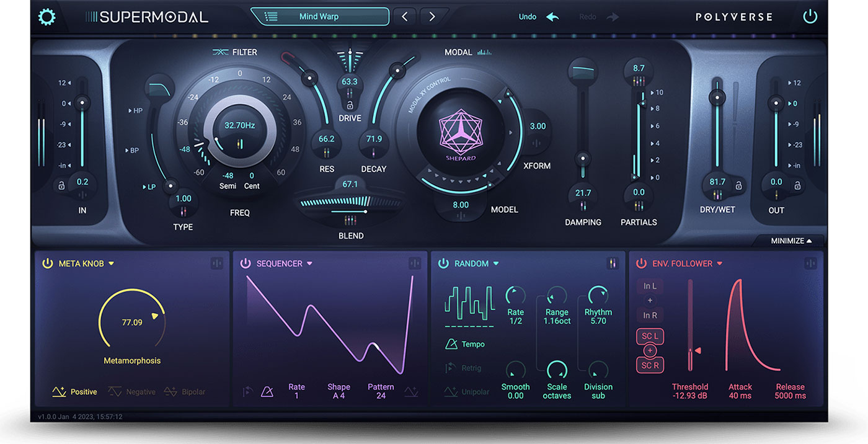Click the DECAY knob value 71.9
868x444 pixels.
[374, 139]
